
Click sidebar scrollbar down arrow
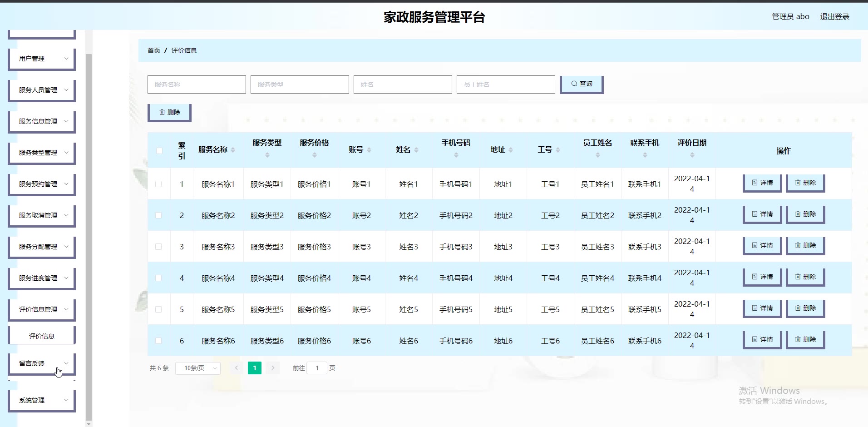[89, 424]
